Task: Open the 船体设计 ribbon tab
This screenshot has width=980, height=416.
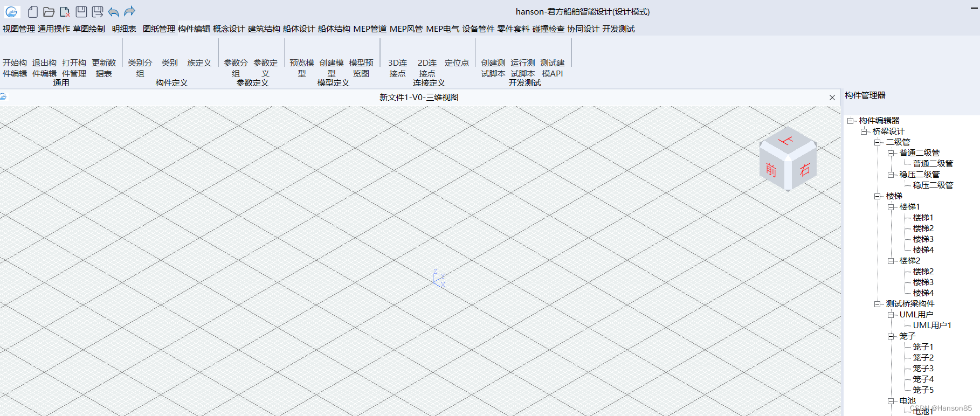Action: [299, 29]
